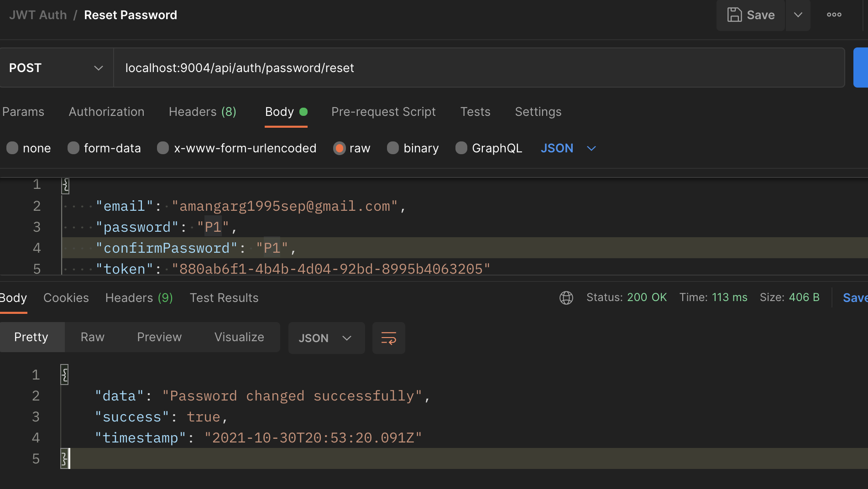Click the "confirmPassword" line in request body
This screenshot has height=489, width=868.
pos(196,248)
